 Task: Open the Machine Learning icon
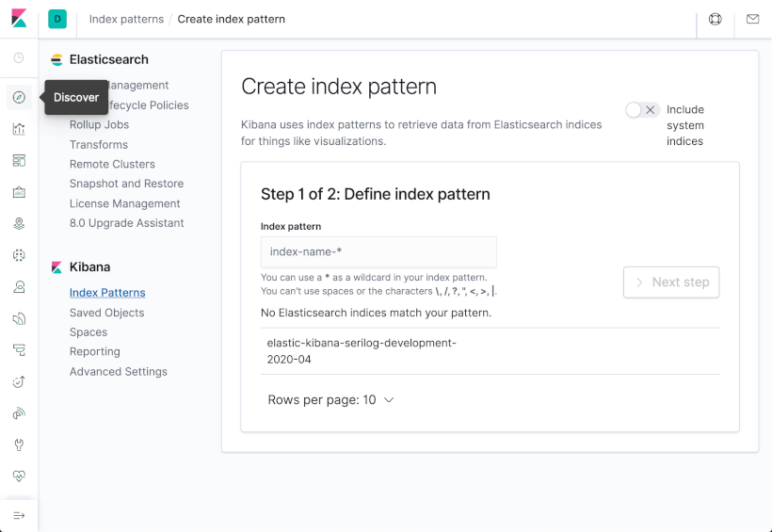[x=19, y=255]
